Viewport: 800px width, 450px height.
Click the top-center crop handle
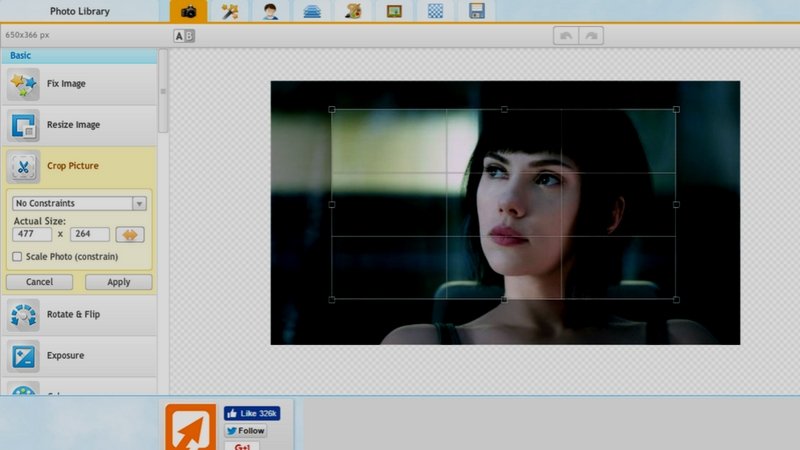504,110
